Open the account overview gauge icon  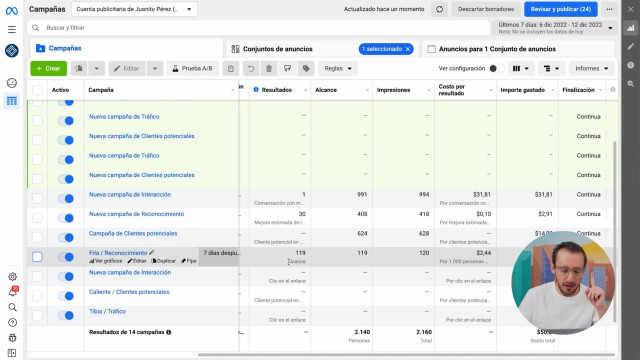(12, 83)
